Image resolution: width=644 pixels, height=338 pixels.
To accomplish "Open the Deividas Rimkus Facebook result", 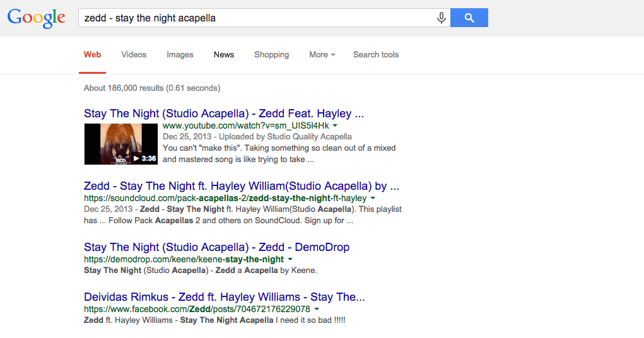I will pos(225,297).
